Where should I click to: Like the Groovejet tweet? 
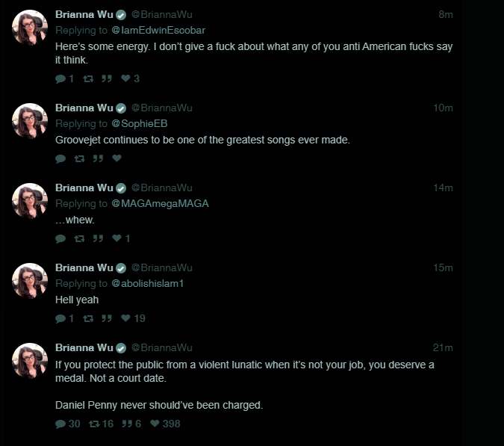point(116,158)
